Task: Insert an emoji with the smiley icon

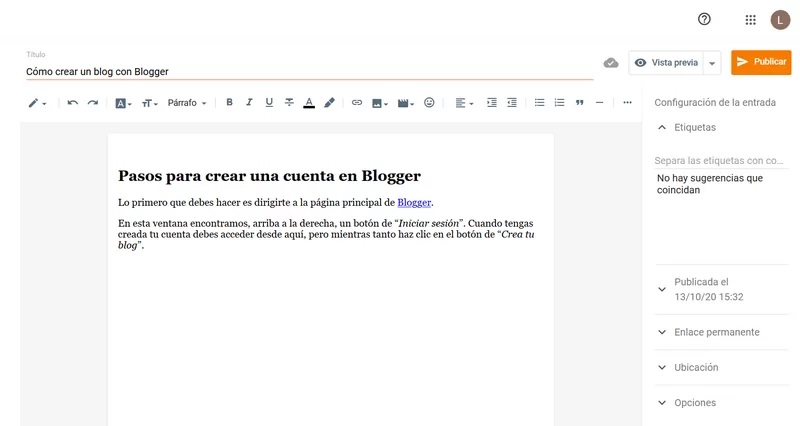Action: (430, 103)
